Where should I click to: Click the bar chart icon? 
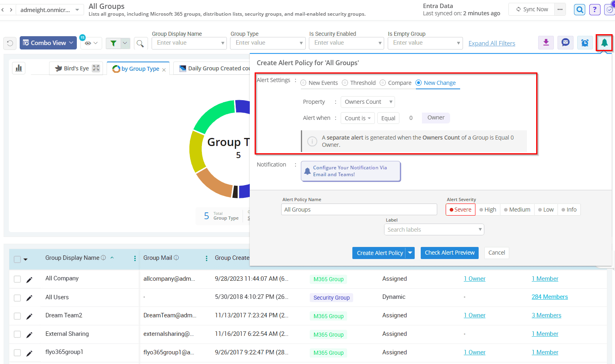tap(19, 68)
